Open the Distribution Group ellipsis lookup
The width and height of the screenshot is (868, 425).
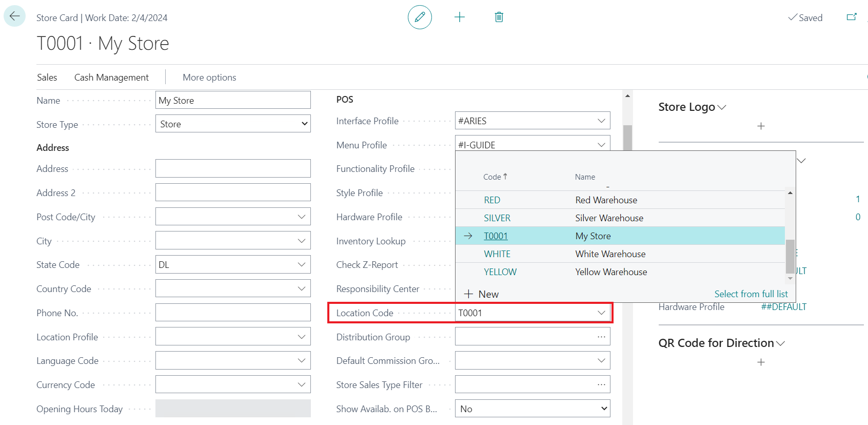(x=601, y=337)
